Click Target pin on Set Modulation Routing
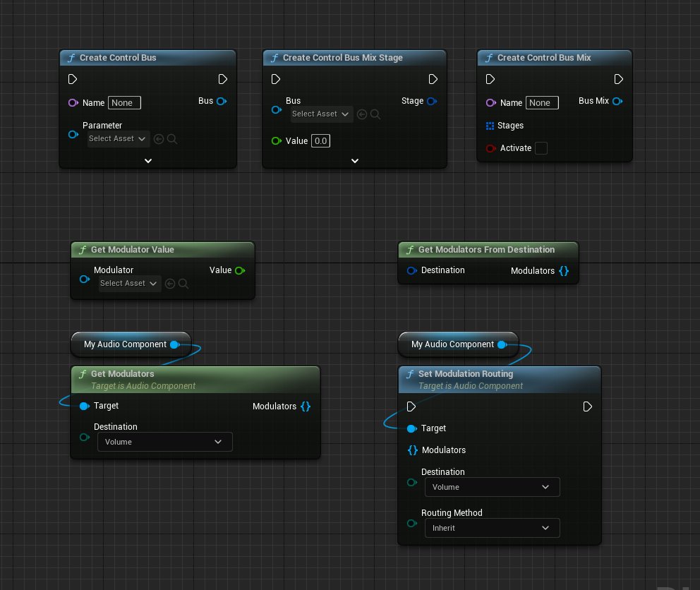Image resolution: width=700 pixels, height=590 pixels. [411, 429]
